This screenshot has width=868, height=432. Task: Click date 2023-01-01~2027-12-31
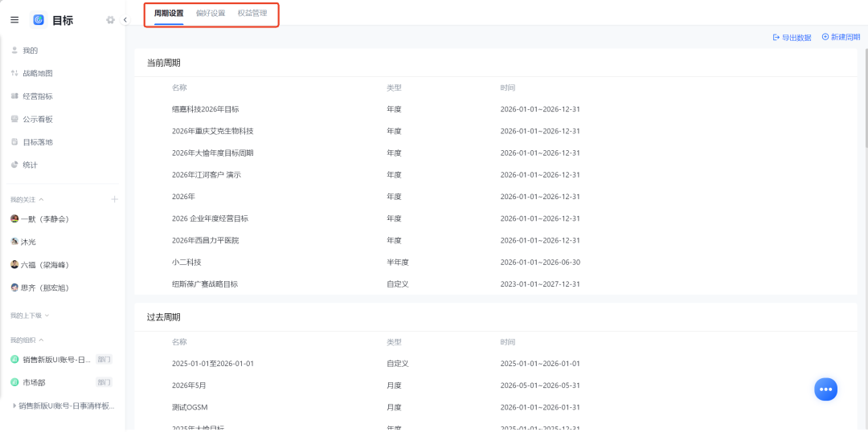click(x=540, y=284)
